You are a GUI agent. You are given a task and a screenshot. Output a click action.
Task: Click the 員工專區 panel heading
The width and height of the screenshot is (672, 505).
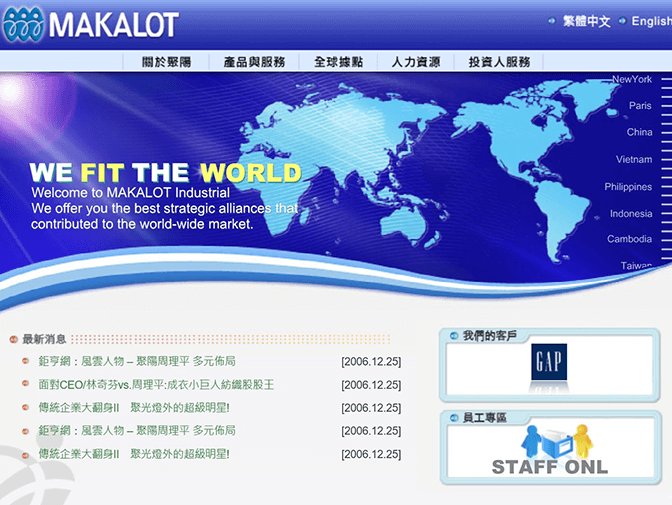click(x=484, y=418)
